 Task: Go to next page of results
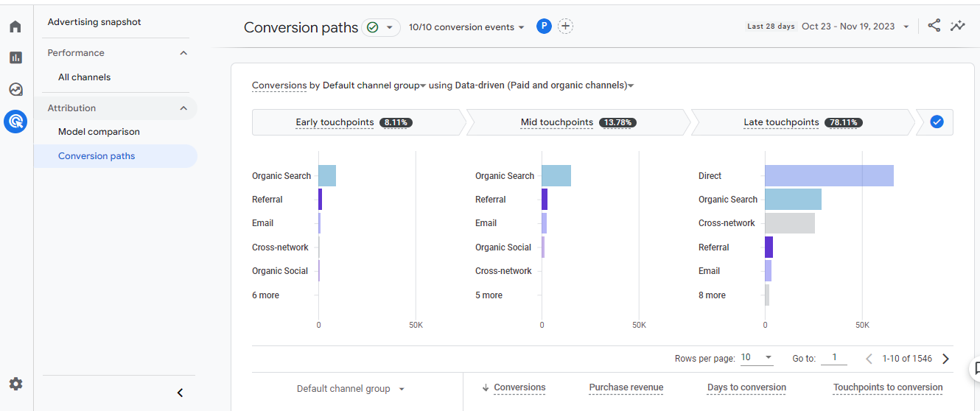(x=946, y=359)
